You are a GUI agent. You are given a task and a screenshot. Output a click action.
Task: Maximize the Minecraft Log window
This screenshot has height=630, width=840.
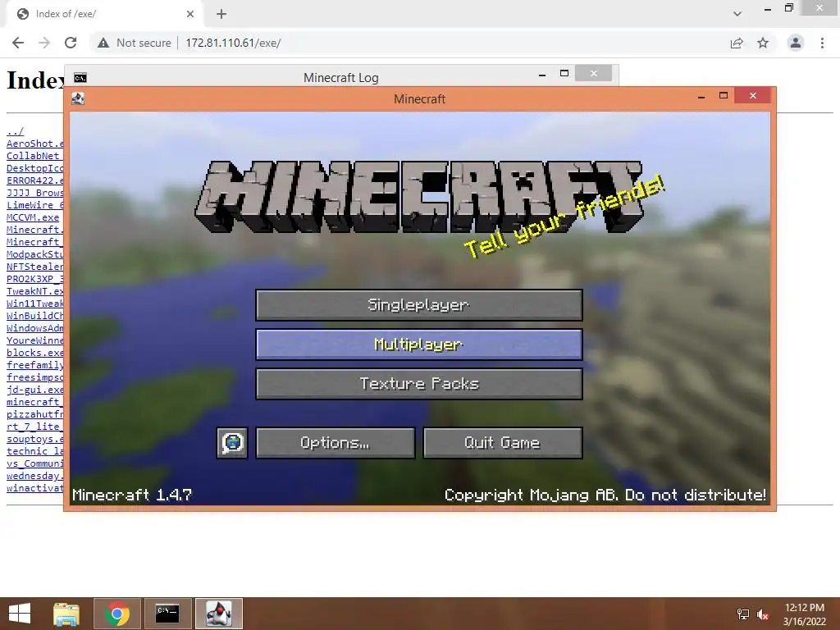click(x=564, y=73)
